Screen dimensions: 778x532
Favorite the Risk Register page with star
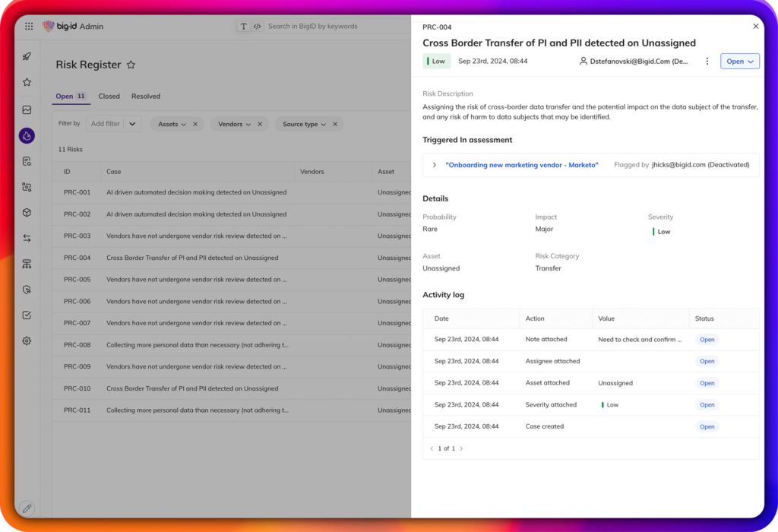131,65
